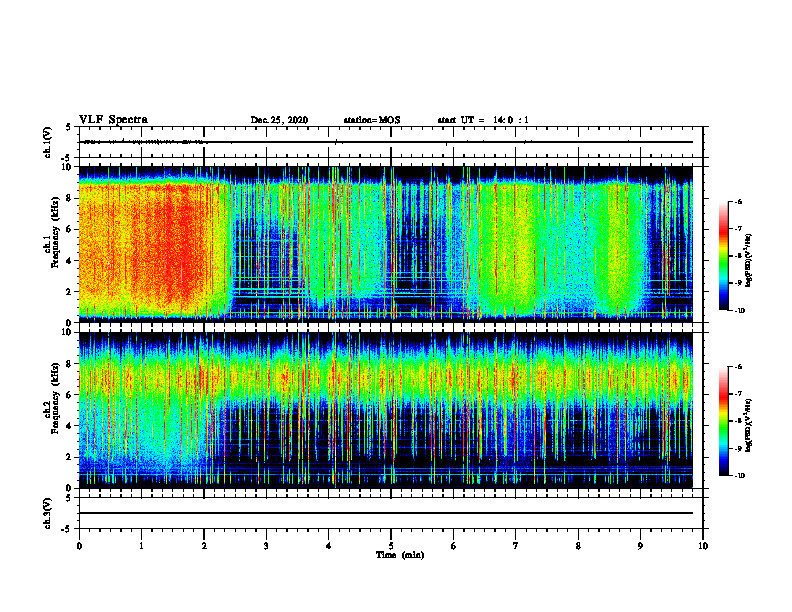Screen dimensions: 792x612
Task: Click the ch.3 voltage waveform trace
Action: pos(385,513)
